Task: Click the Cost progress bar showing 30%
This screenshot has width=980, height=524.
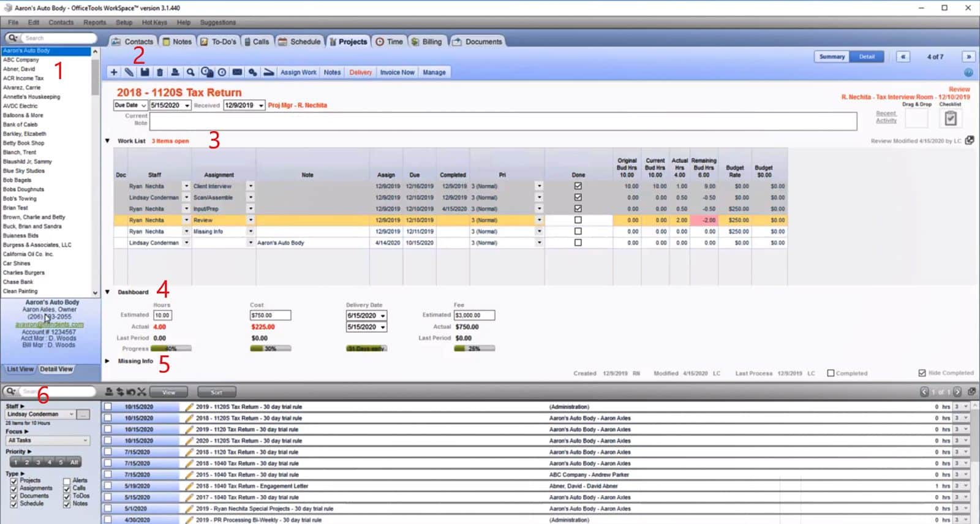Action: [x=270, y=349]
